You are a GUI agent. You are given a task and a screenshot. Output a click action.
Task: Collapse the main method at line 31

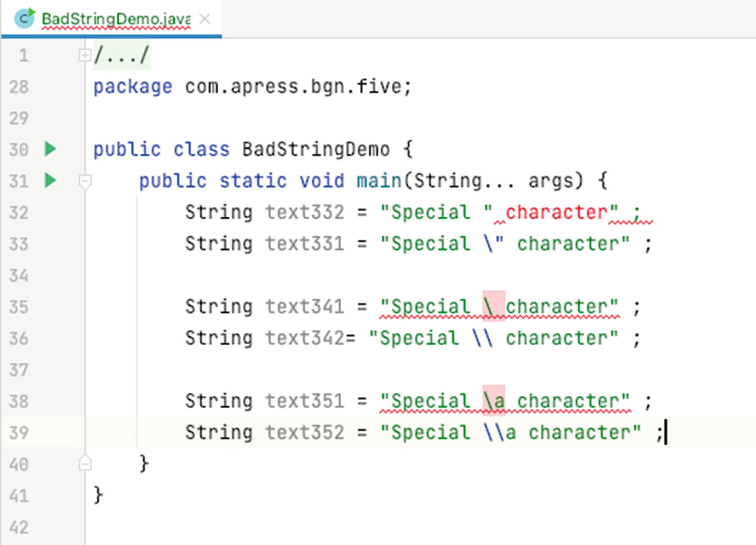pyautogui.click(x=85, y=182)
